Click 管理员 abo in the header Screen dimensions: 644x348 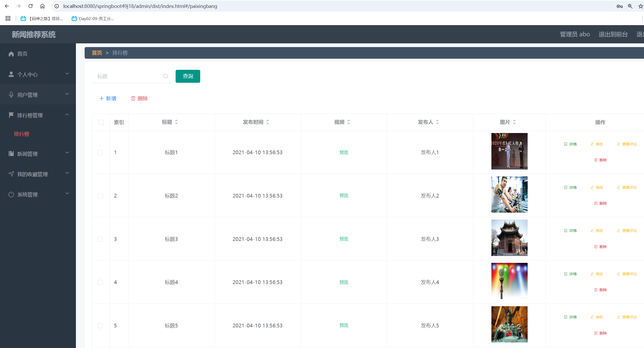point(575,34)
